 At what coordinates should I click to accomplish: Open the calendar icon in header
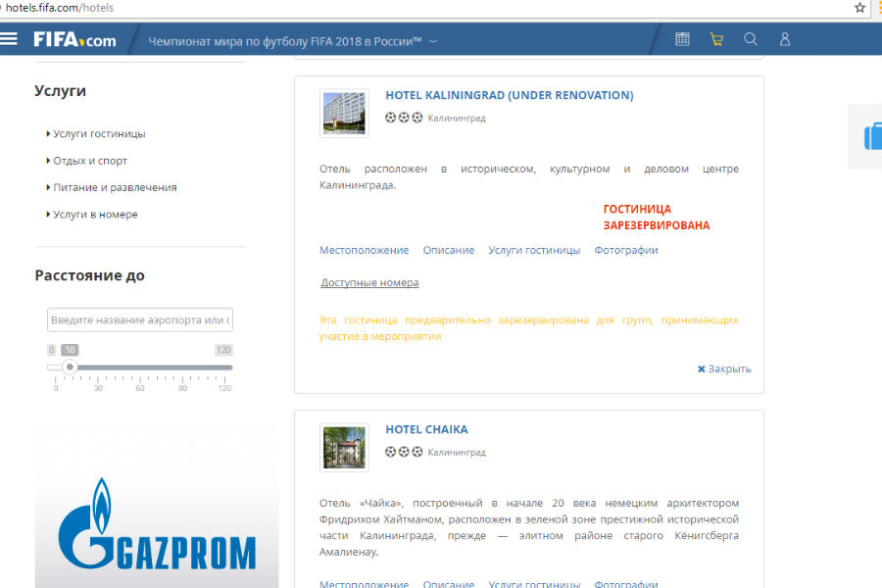pos(682,39)
